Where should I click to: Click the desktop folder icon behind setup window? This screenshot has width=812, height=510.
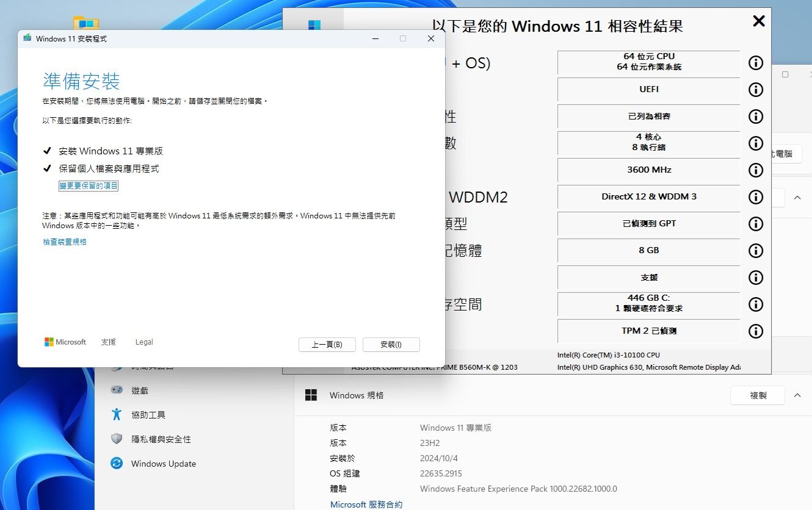pyautogui.click(x=86, y=23)
